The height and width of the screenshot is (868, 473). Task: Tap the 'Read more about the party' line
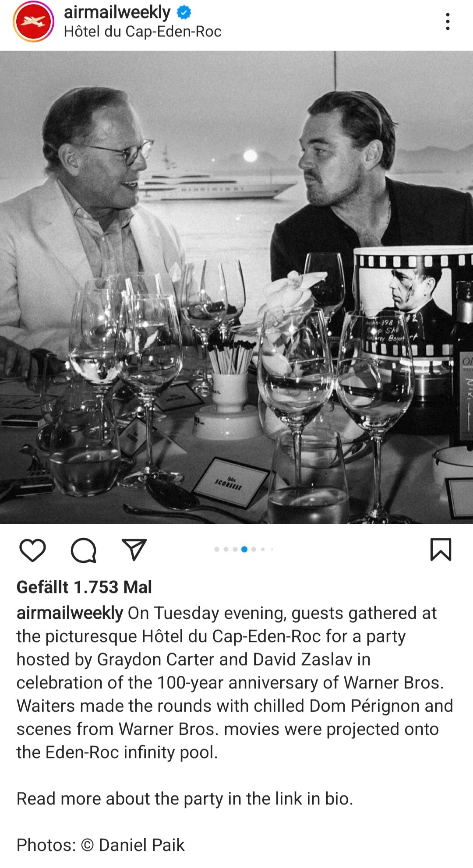(185, 798)
